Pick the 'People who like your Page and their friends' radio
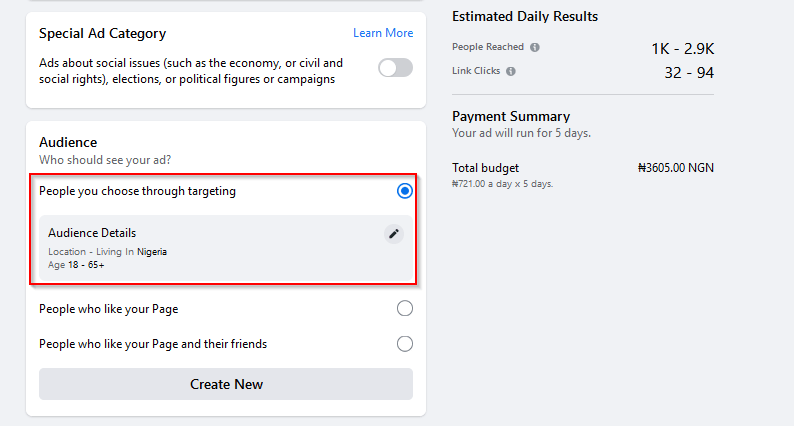 (x=405, y=344)
